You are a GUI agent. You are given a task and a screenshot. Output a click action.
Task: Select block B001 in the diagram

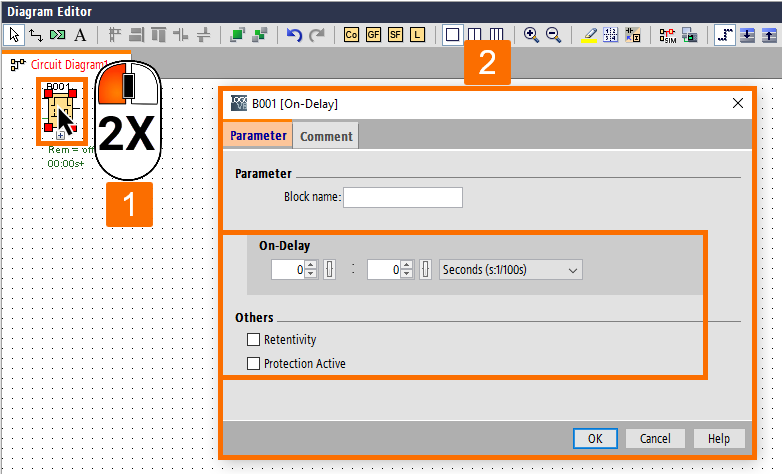click(60, 111)
